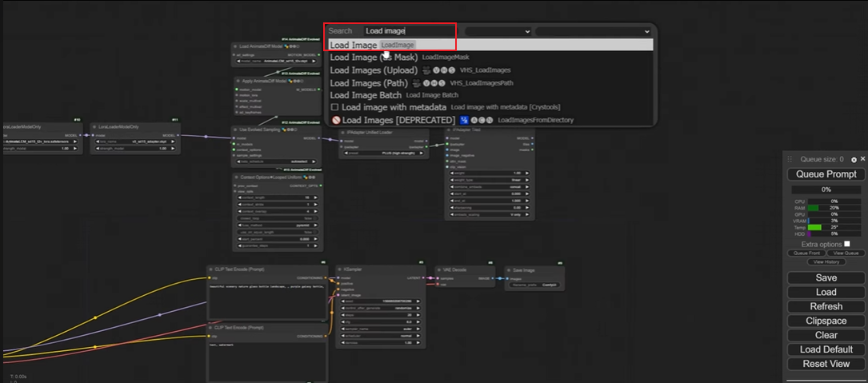
Task: Open the second filter dropdown beside Search
Action: [593, 31]
